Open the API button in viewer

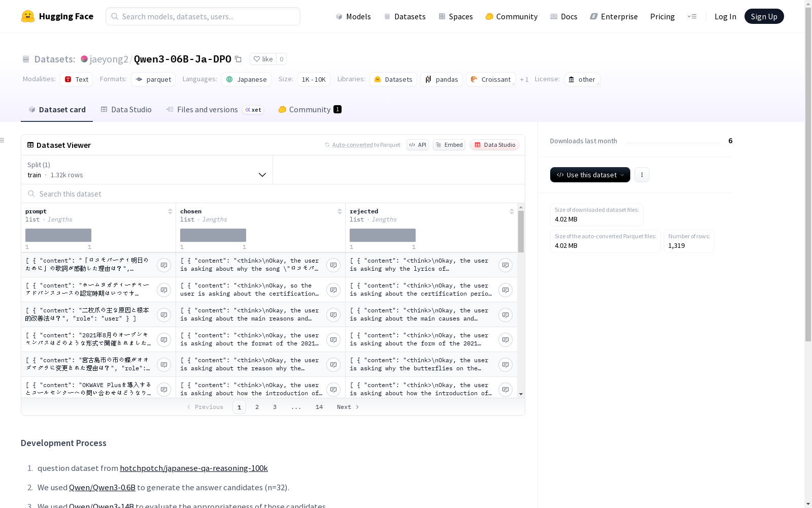pos(418,145)
